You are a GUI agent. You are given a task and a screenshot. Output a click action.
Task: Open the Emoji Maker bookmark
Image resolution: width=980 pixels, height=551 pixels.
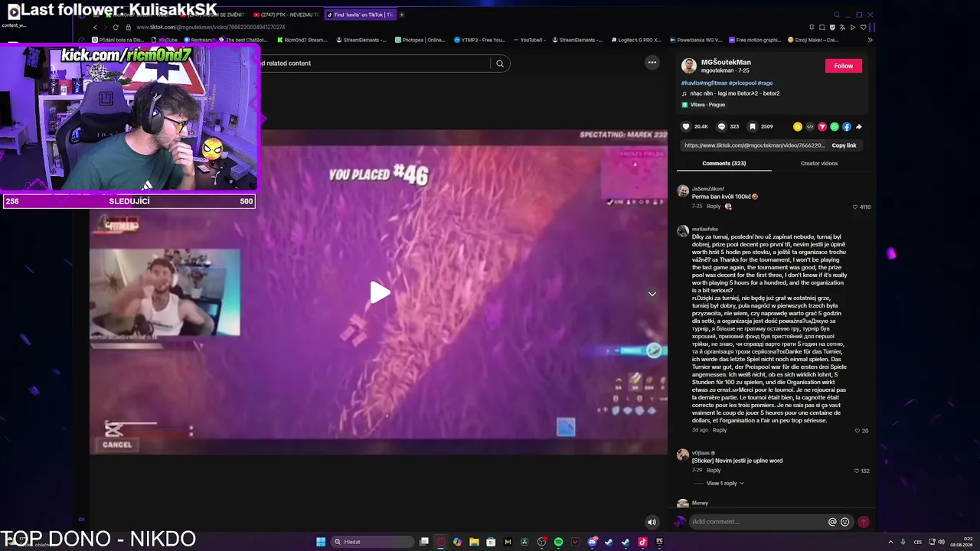[813, 40]
